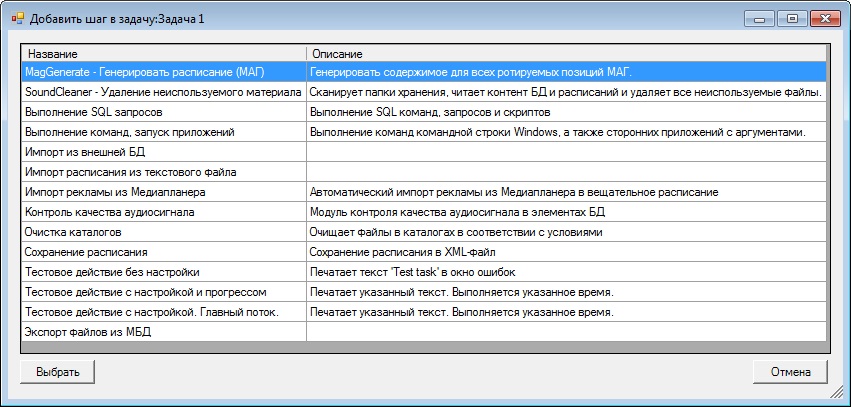Image resolution: width=851 pixels, height=407 pixels.
Task: Select Выполнение команд, запуск приложений row
Action: tap(424, 132)
